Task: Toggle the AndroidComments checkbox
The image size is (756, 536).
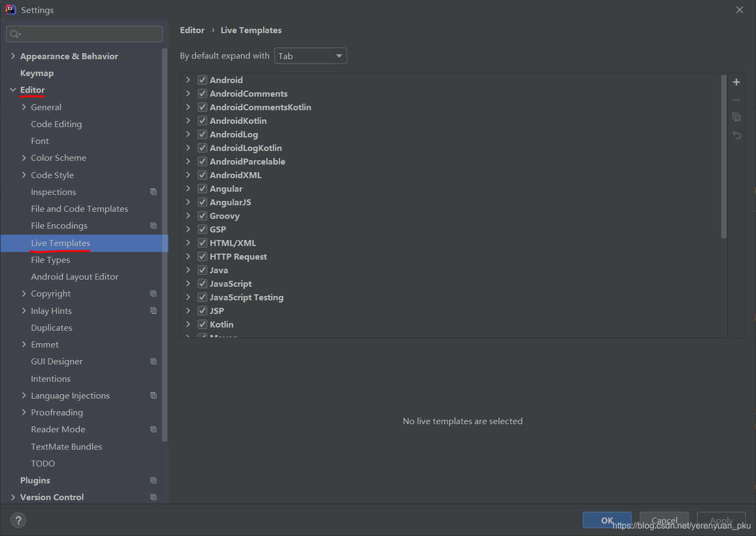Action: pos(202,93)
